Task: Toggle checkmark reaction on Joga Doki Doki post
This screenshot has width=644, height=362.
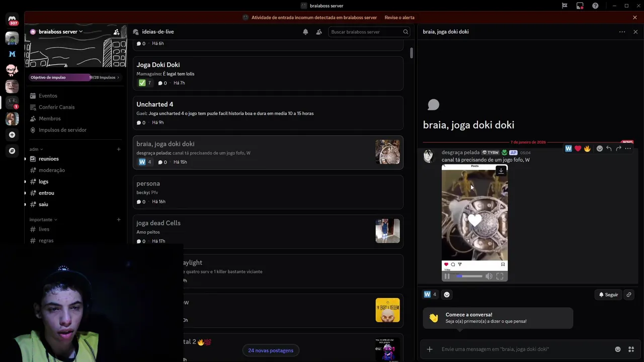Action: pos(145,83)
